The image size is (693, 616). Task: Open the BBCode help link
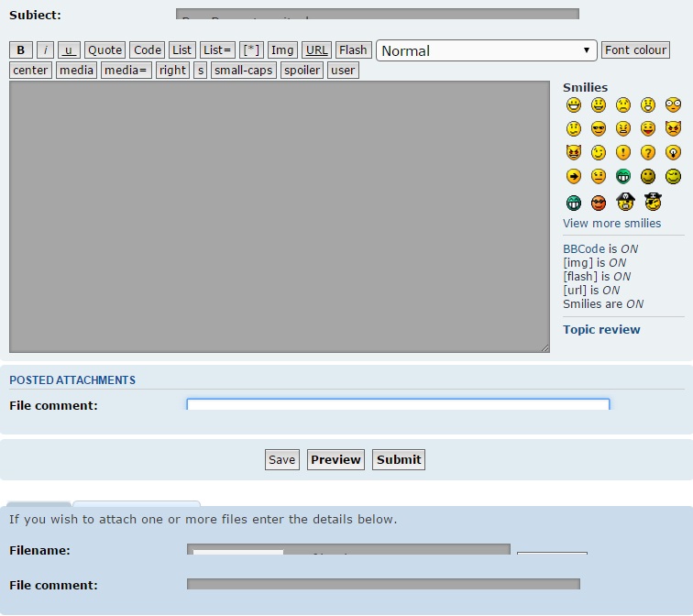pos(584,249)
